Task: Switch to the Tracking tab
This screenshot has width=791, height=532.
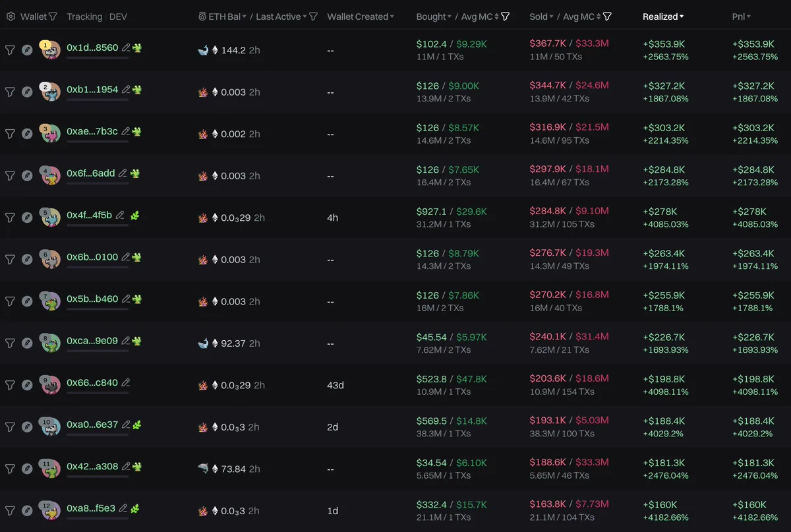Action: pos(84,16)
